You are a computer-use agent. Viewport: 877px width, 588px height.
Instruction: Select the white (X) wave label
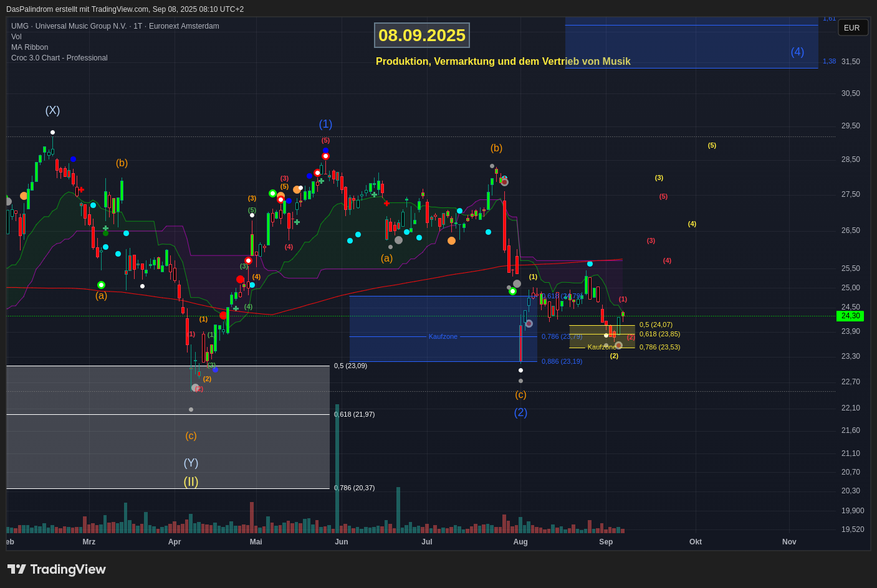52,110
